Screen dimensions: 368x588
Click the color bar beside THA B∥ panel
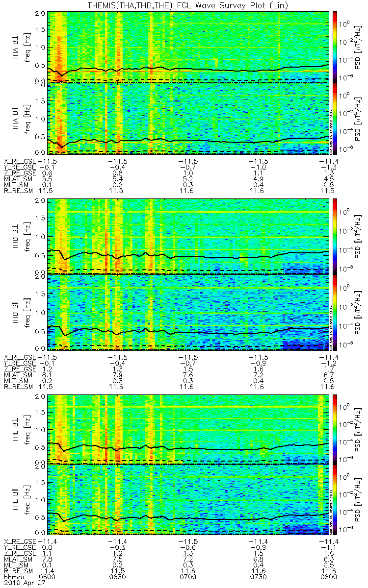336,118
